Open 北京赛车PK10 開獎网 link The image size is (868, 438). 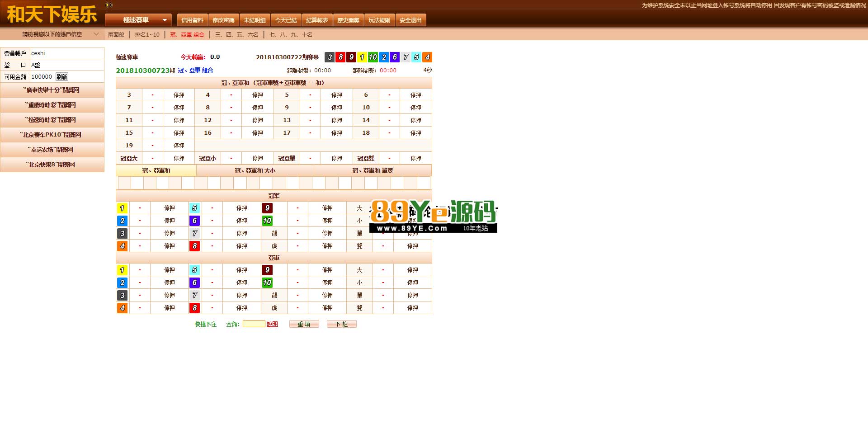point(52,135)
